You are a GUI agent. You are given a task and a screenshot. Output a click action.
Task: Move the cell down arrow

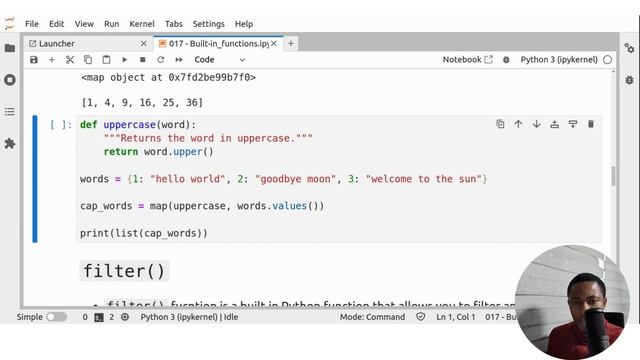point(536,124)
